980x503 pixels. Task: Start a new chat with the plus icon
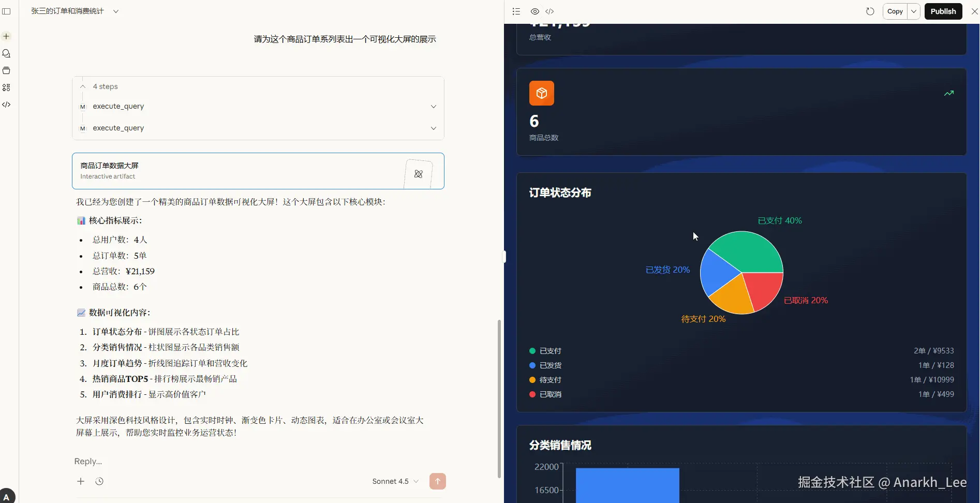6,36
